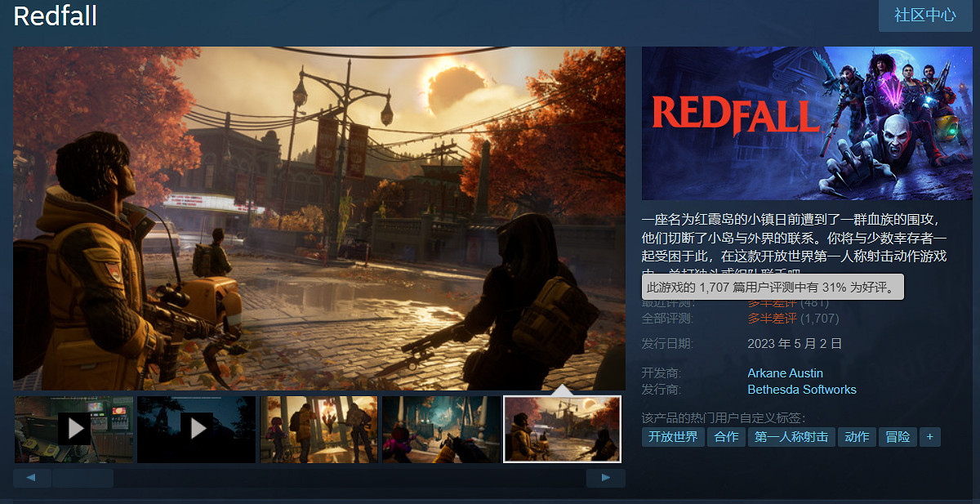The width and height of the screenshot is (980, 504).
Task: Open the Arkane Austin developer link
Action: click(x=785, y=372)
